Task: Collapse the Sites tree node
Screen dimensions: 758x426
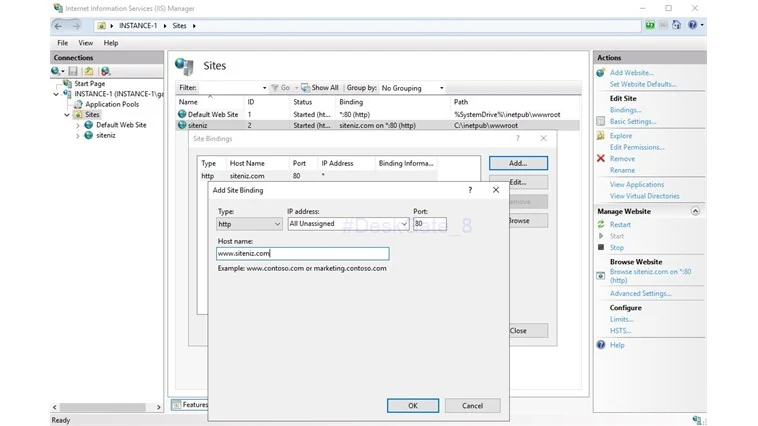Action: (67, 115)
